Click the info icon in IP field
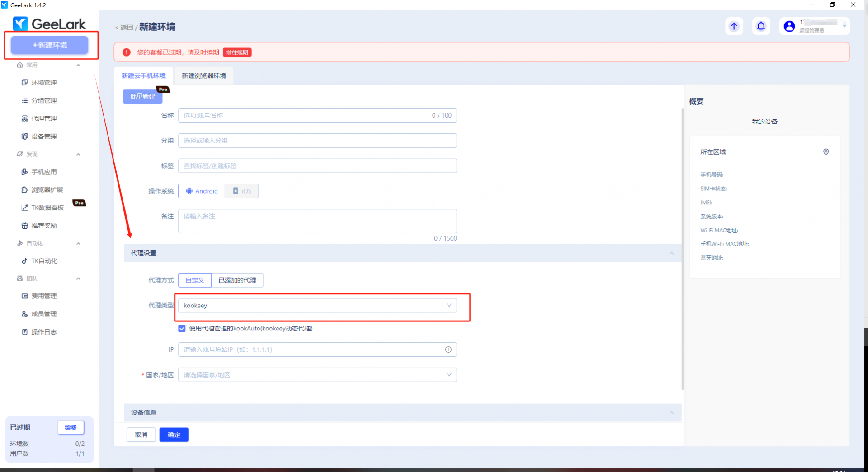The image size is (868, 472). tap(448, 349)
